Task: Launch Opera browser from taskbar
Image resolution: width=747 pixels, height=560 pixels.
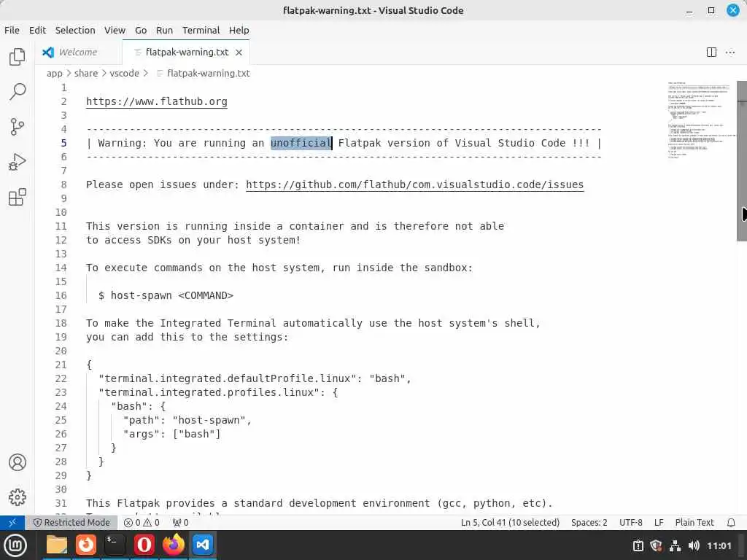Action: (x=144, y=545)
